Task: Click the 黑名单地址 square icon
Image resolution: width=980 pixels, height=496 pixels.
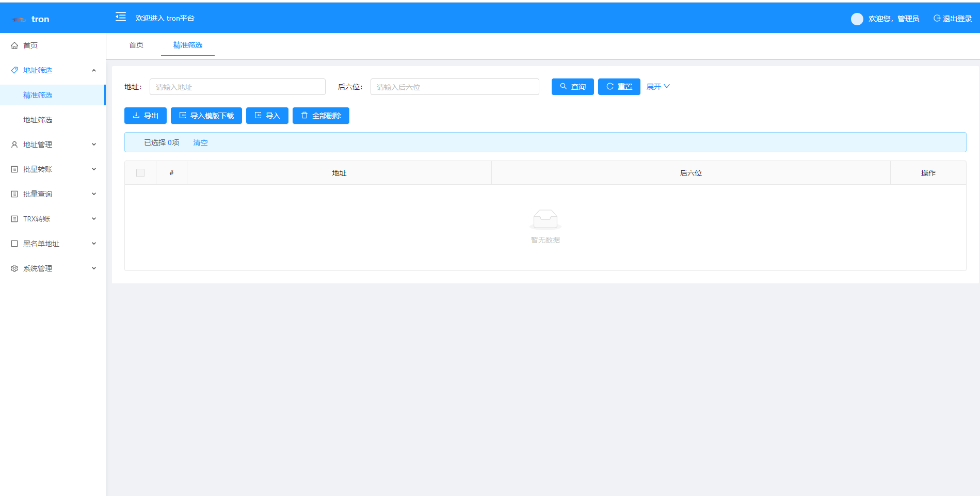Action: tap(14, 244)
